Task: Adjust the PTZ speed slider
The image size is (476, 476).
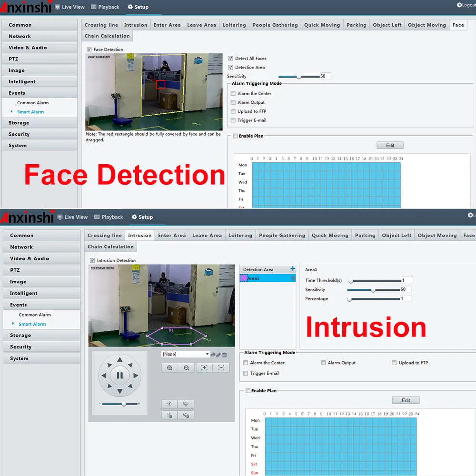Action: point(120,404)
